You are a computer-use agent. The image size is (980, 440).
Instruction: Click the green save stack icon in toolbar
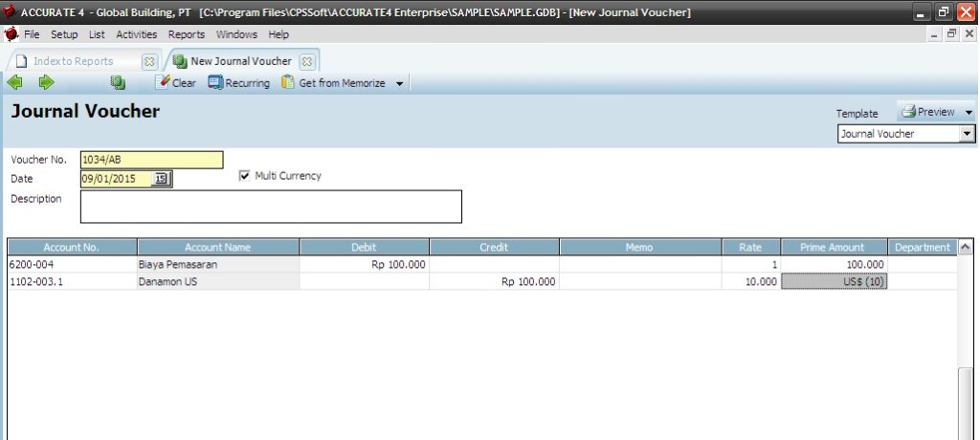(118, 82)
